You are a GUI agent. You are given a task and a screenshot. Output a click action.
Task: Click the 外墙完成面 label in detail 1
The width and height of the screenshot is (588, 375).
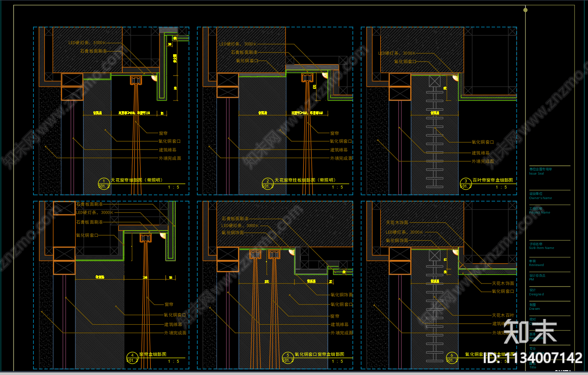(x=170, y=158)
